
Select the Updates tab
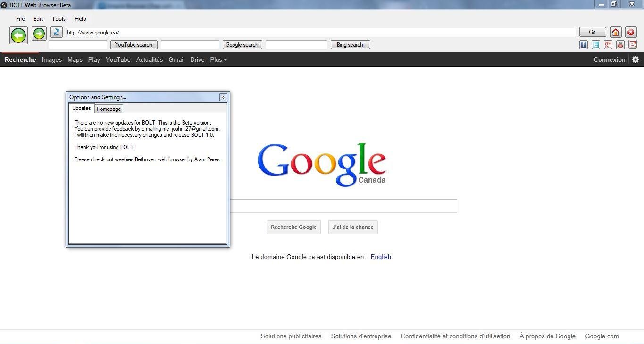(x=82, y=108)
